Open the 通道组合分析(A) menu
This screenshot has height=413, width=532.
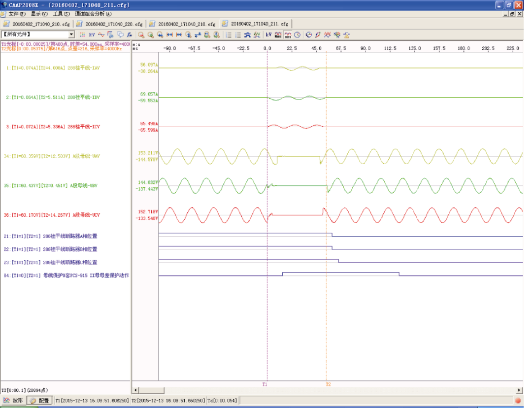point(93,14)
